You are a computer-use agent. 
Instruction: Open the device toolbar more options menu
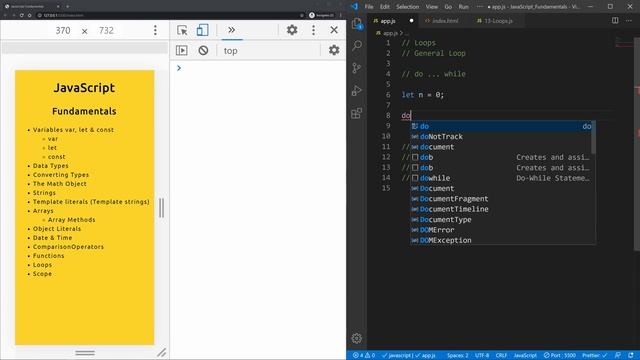[x=155, y=30]
